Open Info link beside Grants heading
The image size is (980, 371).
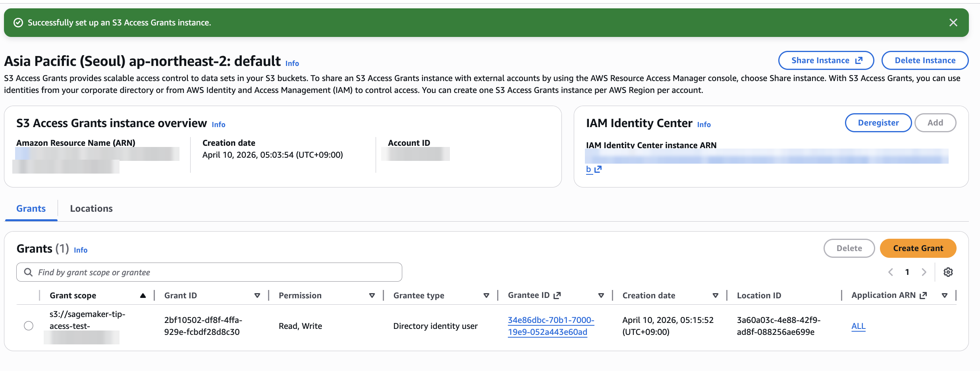pos(81,250)
